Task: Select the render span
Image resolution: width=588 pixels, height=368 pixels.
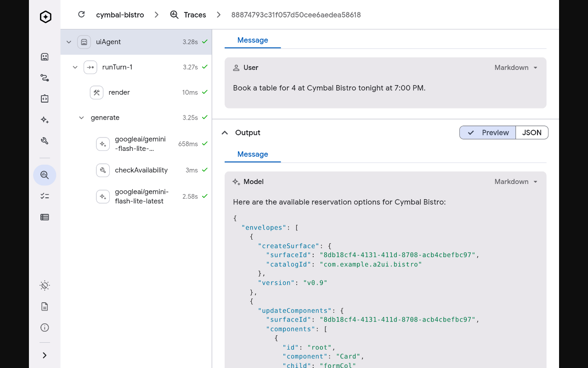Action: 136,92
